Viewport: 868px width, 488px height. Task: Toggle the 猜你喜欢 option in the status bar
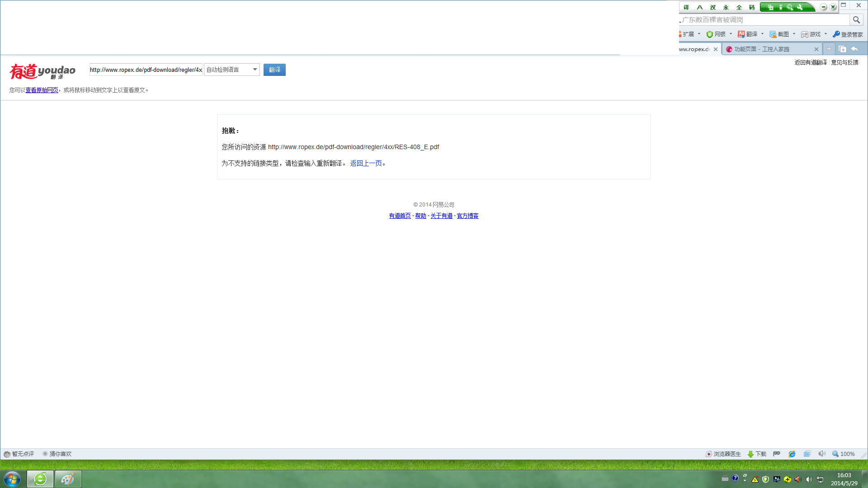click(57, 454)
